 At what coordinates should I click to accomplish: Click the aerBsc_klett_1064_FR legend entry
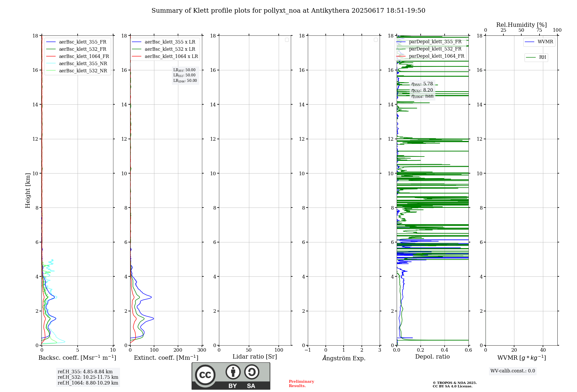78,56
